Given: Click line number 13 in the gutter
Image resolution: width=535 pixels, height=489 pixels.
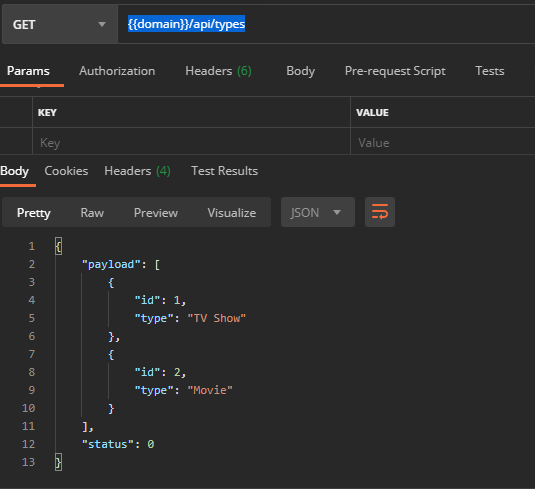Looking at the screenshot, I should 29,462.
